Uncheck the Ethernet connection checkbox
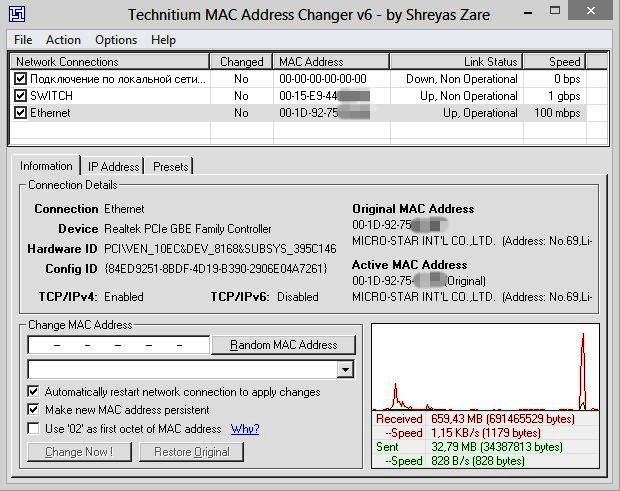 pos(20,113)
